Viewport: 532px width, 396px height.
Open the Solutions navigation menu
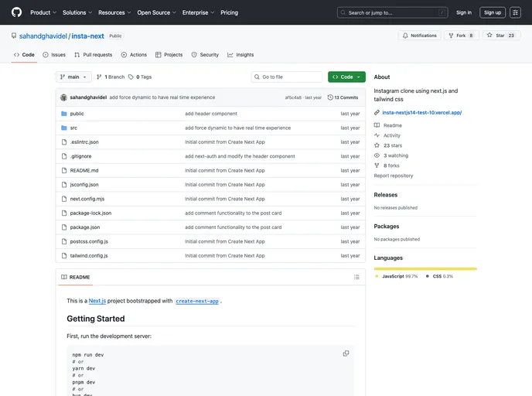coord(77,12)
